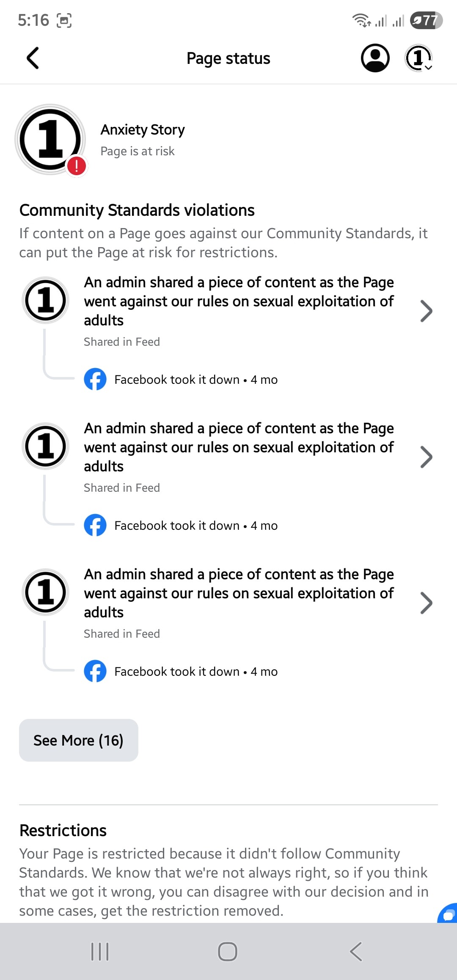The height and width of the screenshot is (980, 457).
Task: Open the page switcher avatar dropdown
Action: [x=419, y=58]
